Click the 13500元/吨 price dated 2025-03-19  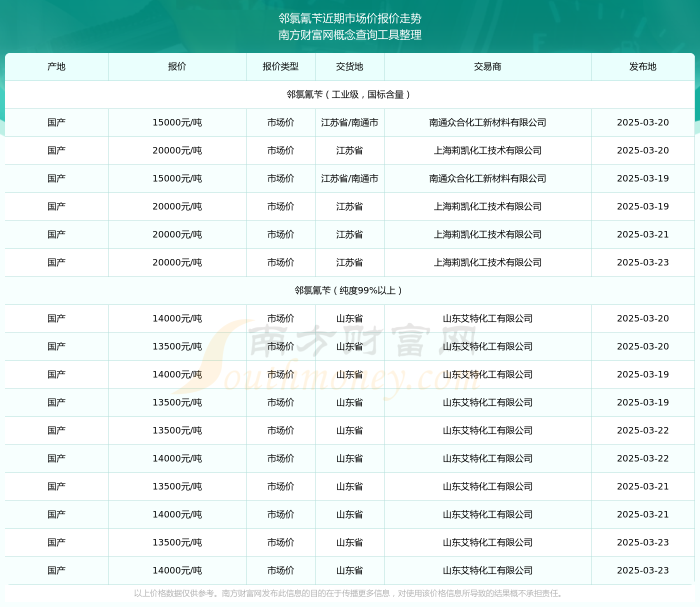[177, 402]
